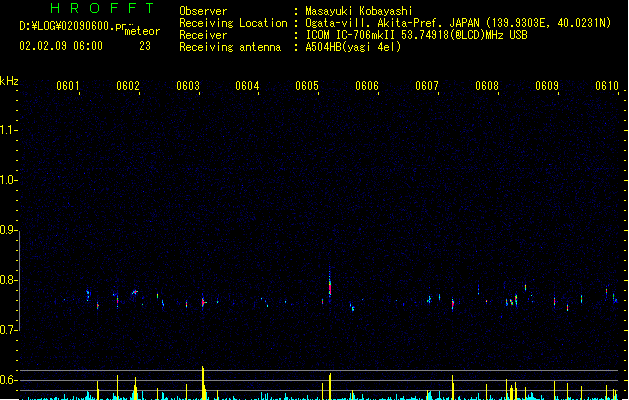Click the 0609 time marker

pos(547,86)
